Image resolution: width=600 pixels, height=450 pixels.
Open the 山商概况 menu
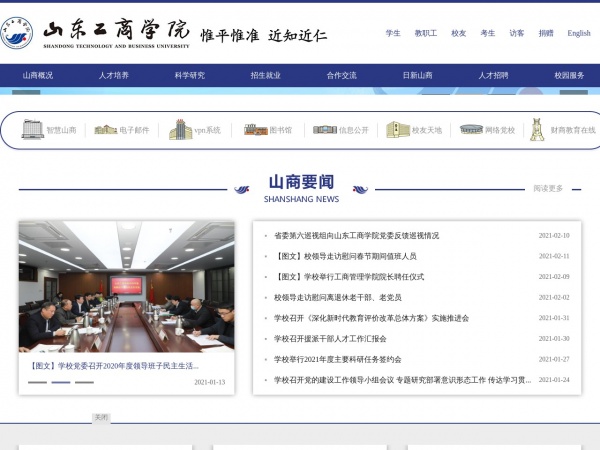pyautogui.click(x=38, y=75)
